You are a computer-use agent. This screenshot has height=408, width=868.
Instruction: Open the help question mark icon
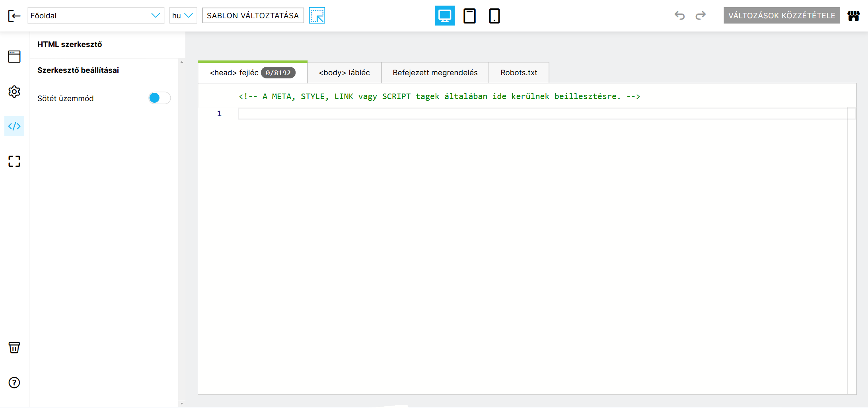(14, 383)
